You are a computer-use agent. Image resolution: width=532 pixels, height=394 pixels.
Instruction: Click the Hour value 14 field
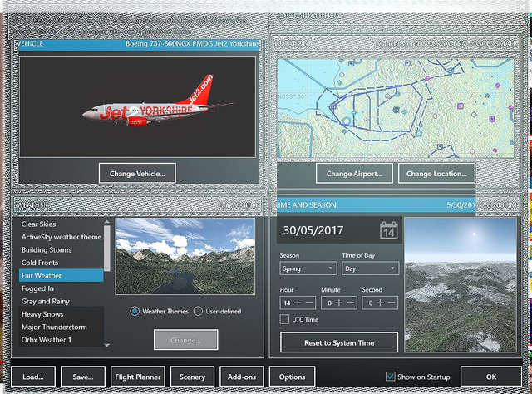tap(287, 303)
